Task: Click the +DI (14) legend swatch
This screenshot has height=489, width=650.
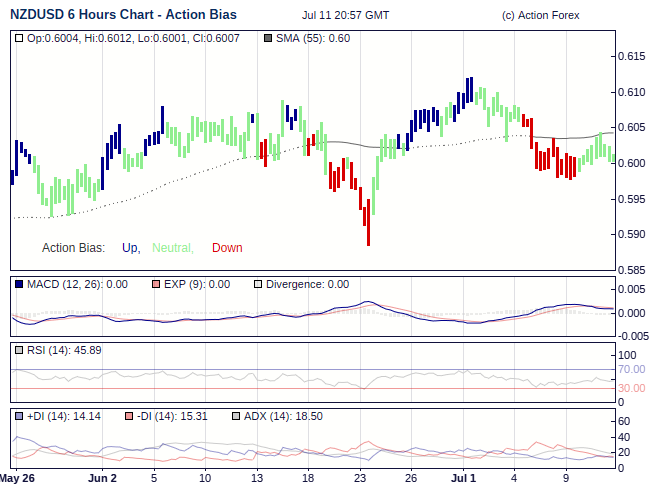Action: pyautogui.click(x=20, y=416)
